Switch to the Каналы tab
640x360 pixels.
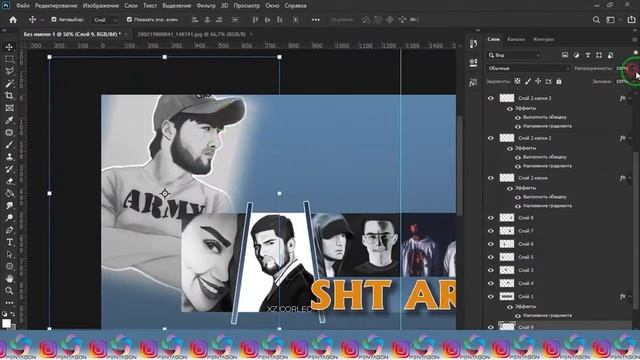tap(516, 39)
